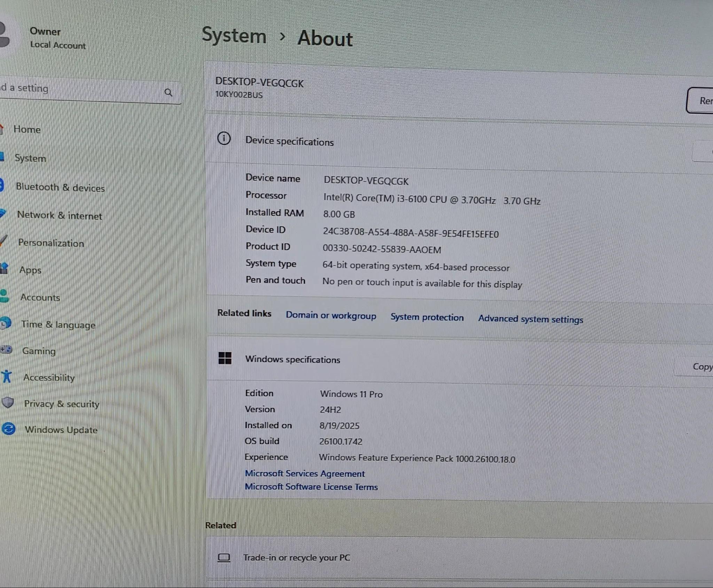This screenshot has height=588, width=713.
Task: Open Personalization settings
Action: click(x=51, y=243)
